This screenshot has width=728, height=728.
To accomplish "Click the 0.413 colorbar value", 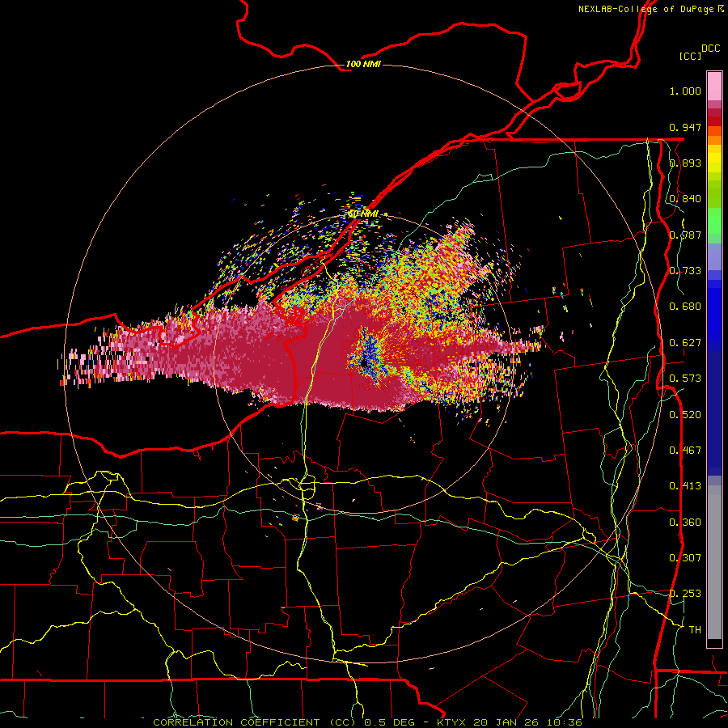I will pos(685,486).
